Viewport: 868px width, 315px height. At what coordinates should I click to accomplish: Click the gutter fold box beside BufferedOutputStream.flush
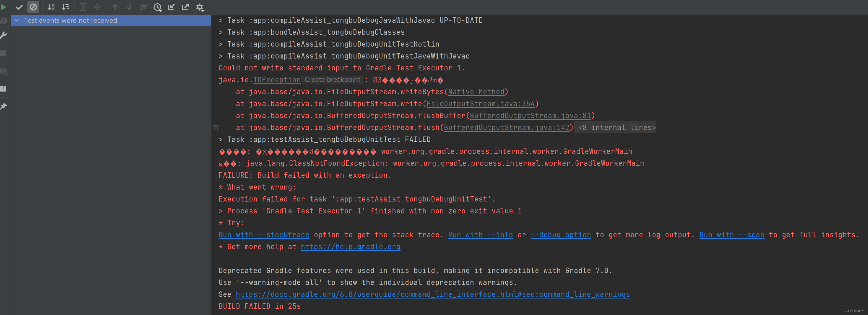[x=215, y=128]
